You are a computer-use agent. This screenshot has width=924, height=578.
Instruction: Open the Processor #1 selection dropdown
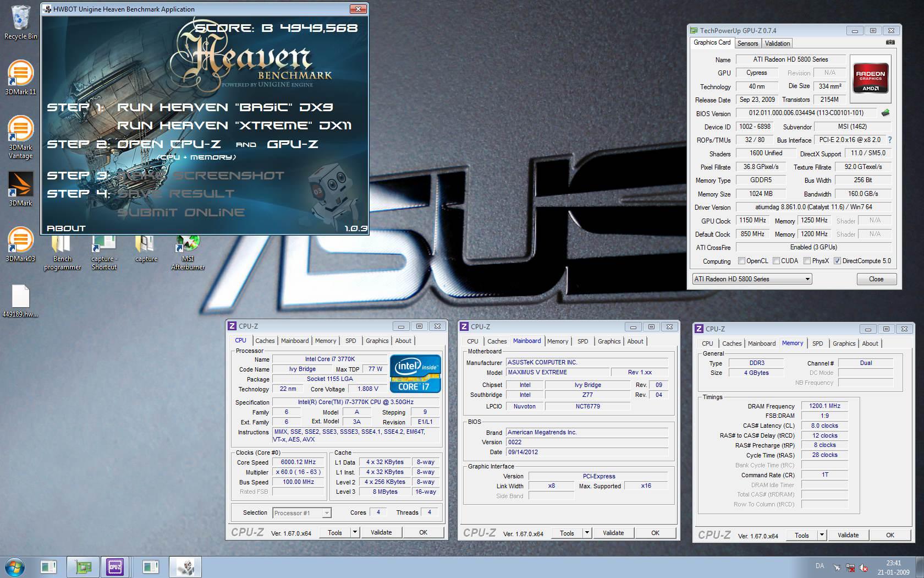click(302, 513)
